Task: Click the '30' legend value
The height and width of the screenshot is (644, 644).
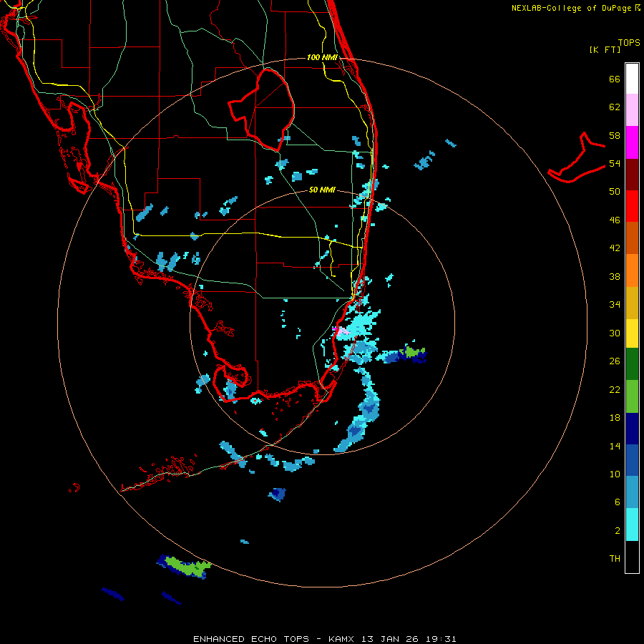Action: tap(615, 333)
